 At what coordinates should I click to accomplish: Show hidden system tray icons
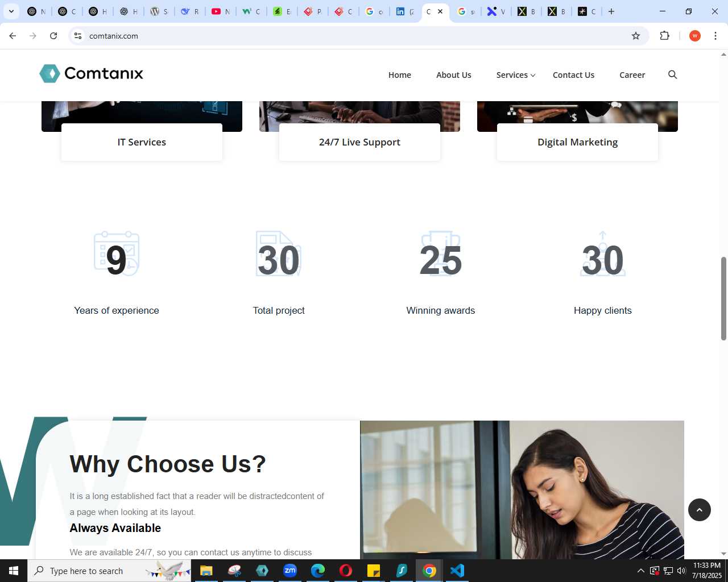tap(640, 571)
